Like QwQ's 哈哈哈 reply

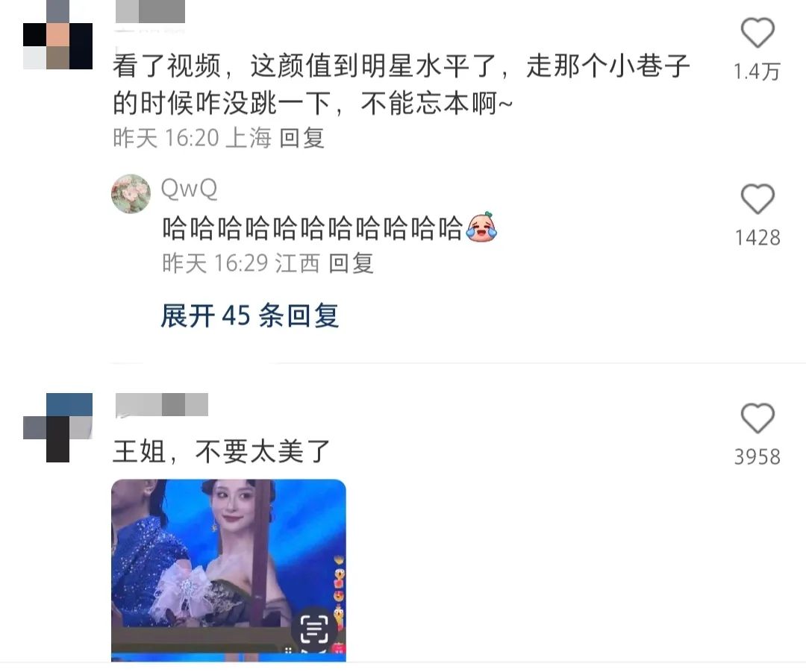[757, 198]
